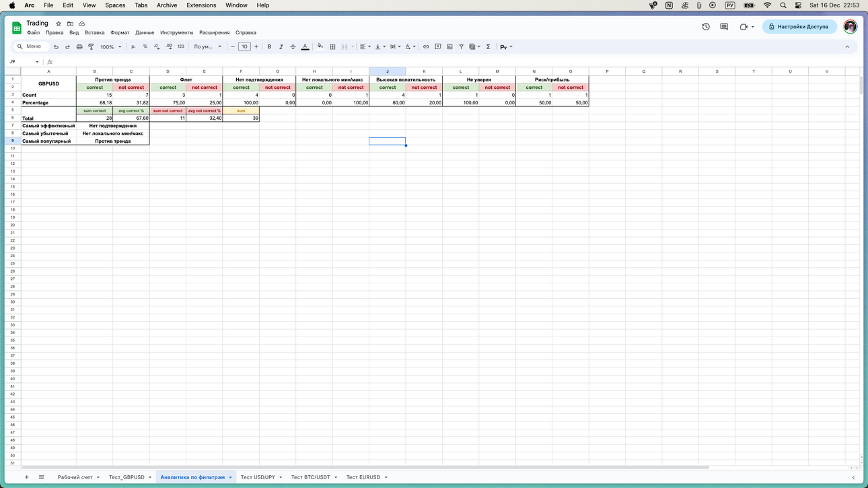Insert a chart
Viewport: 868px width, 488px height.
449,46
